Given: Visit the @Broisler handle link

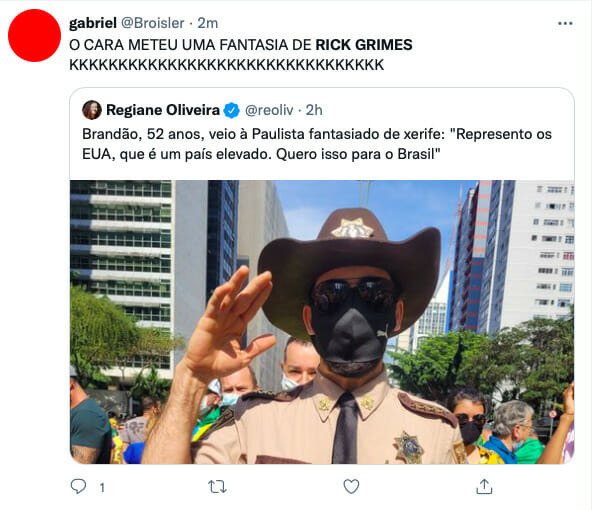Looking at the screenshot, I should click(153, 23).
